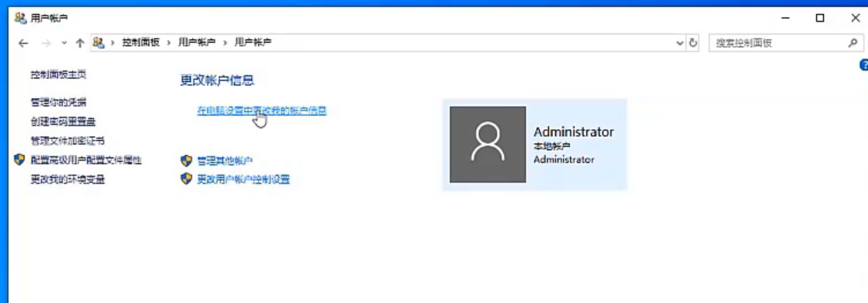Select first 用户帐户 breadcrumb item
The width and height of the screenshot is (868, 303).
point(196,42)
